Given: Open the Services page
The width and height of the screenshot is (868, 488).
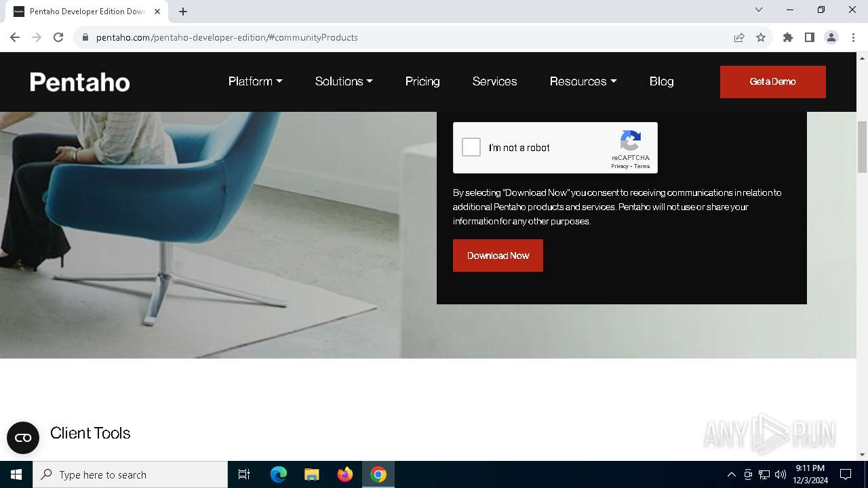Looking at the screenshot, I should tap(494, 81).
